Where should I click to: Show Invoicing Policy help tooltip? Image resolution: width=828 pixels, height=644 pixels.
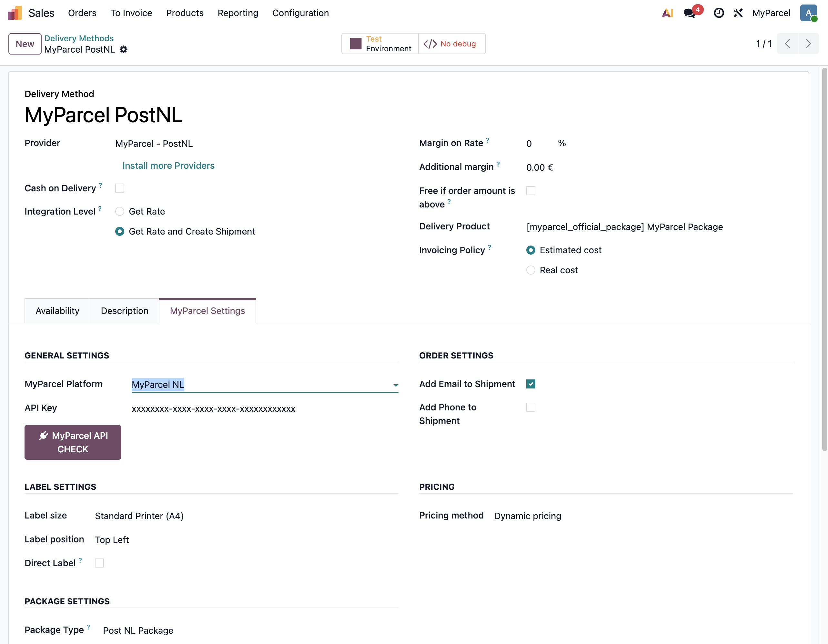coord(490,247)
